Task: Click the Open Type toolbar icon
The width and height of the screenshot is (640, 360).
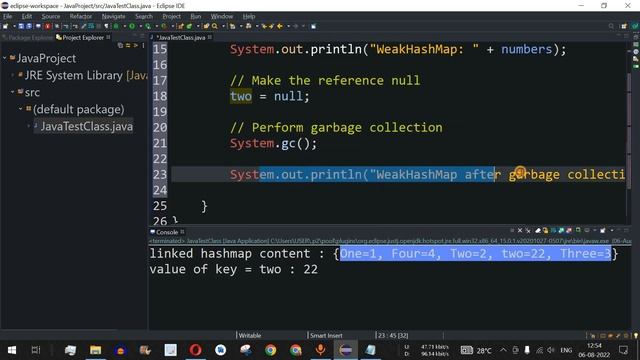Action: point(206,26)
